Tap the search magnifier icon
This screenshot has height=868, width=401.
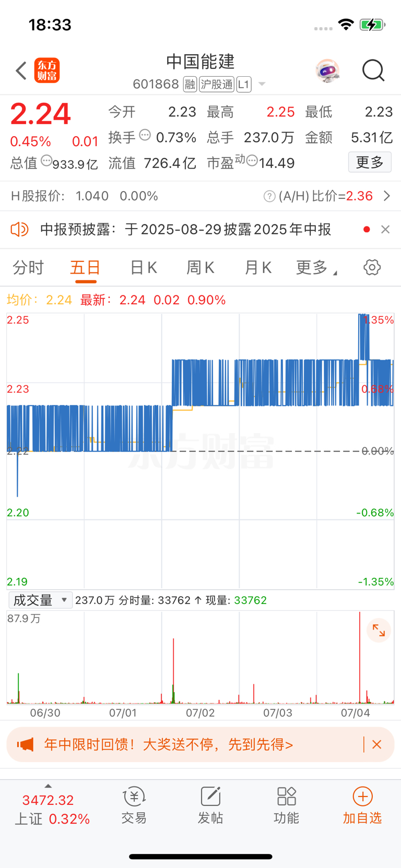tap(373, 70)
